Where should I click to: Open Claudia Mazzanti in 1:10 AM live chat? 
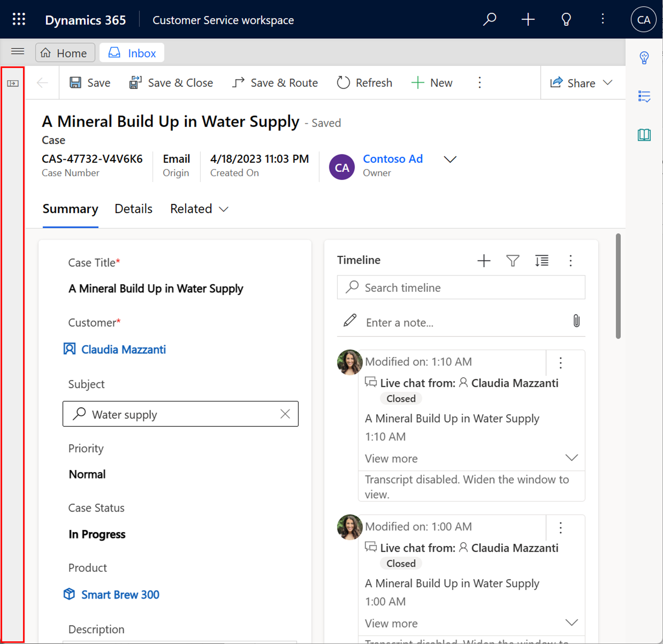click(x=514, y=383)
